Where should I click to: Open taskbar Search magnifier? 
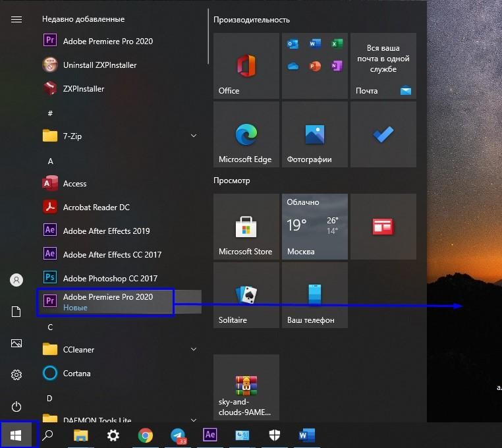(x=48, y=435)
